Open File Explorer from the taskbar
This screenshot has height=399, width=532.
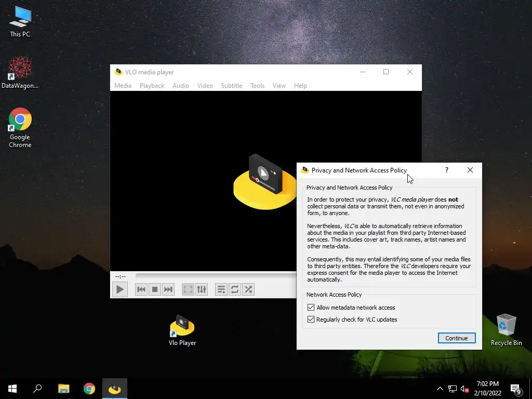pos(63,389)
